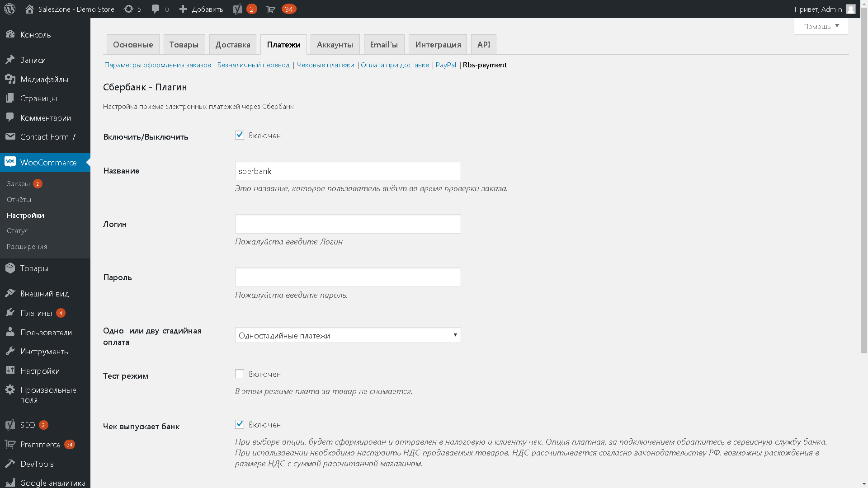Open Настройки submenu under WooCommerce

click(25, 215)
